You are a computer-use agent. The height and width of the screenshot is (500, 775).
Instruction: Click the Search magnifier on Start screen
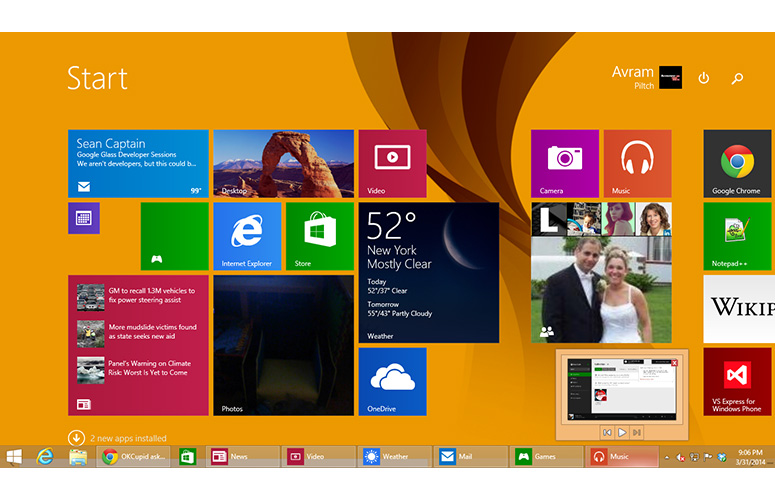pos(737,78)
